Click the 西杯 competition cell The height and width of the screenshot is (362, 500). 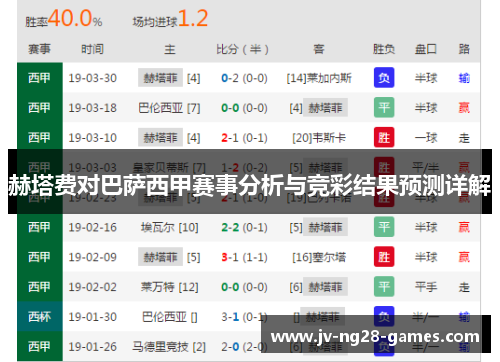[40, 317]
